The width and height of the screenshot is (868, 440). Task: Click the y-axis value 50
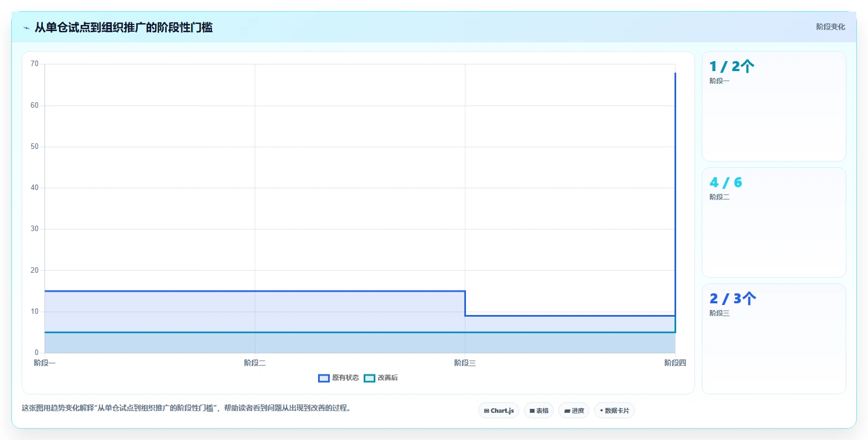click(x=34, y=147)
